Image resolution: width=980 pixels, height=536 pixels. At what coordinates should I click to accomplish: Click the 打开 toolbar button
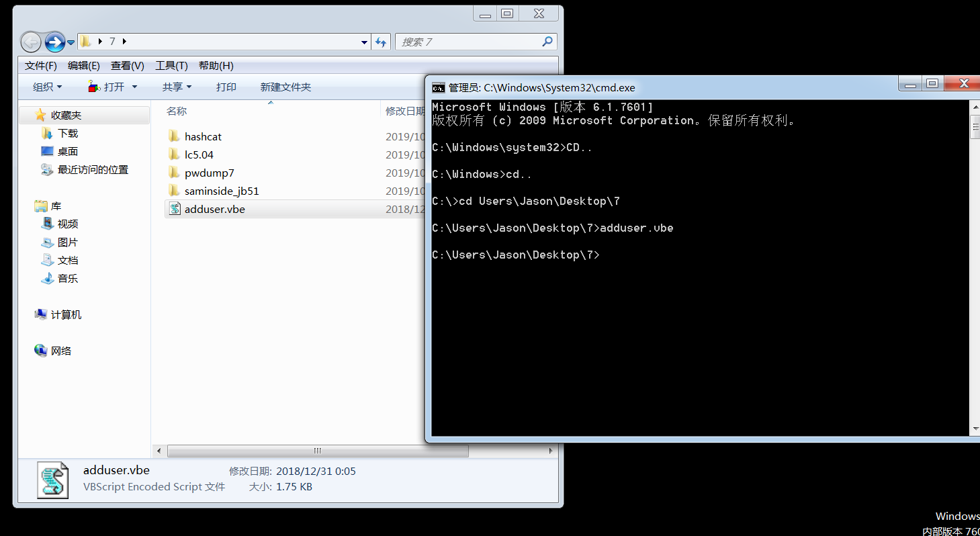[106, 87]
